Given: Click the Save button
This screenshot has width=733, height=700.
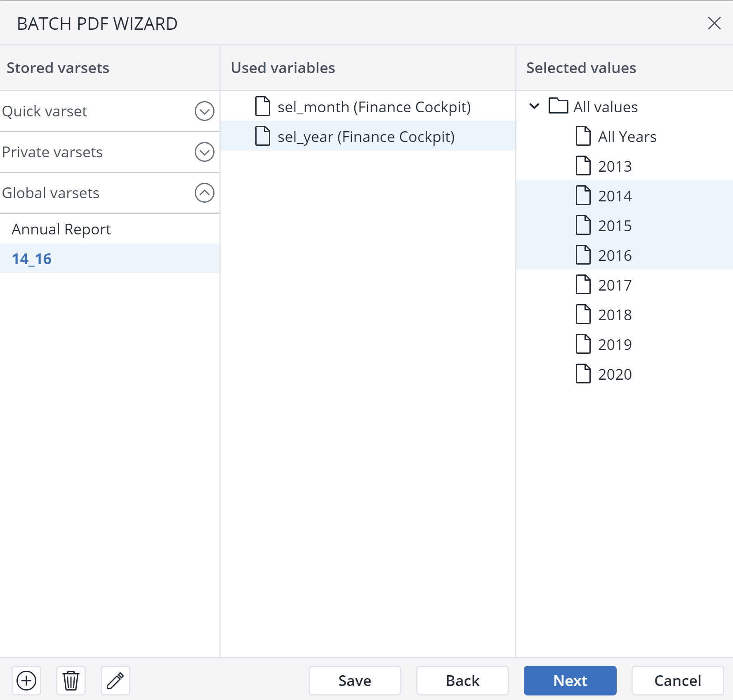Looking at the screenshot, I should [x=354, y=681].
